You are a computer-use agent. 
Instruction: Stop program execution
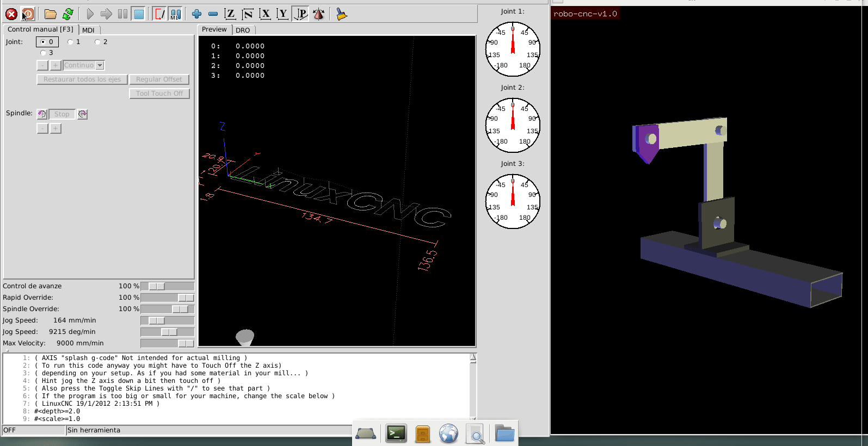pyautogui.click(x=139, y=14)
